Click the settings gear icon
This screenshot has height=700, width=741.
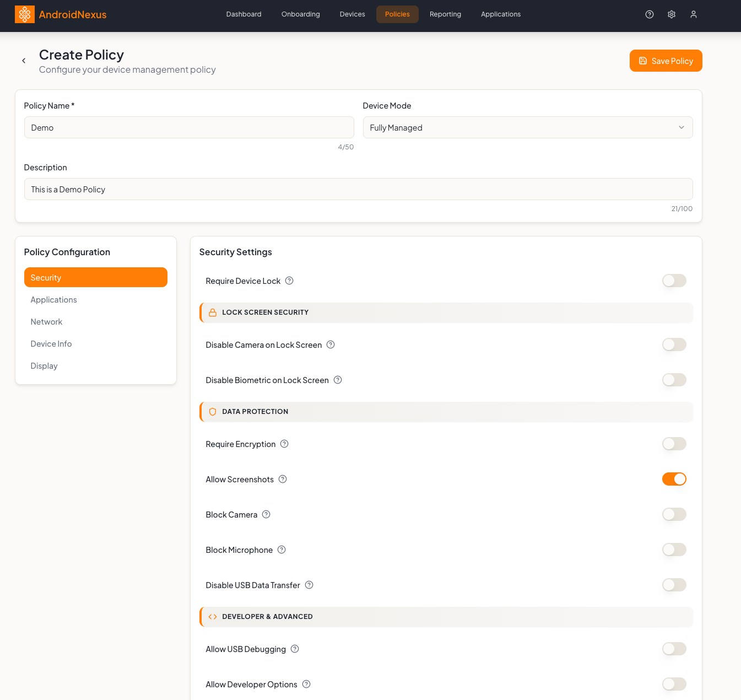[x=672, y=14]
